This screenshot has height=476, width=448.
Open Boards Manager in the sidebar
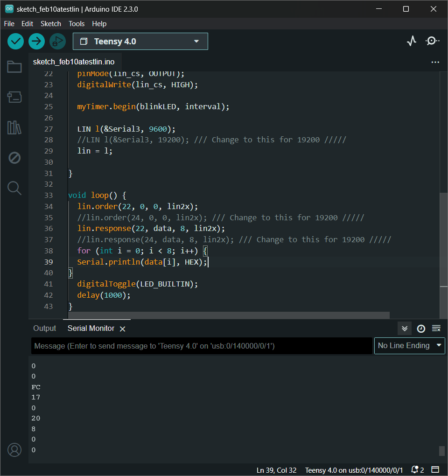coord(14,97)
